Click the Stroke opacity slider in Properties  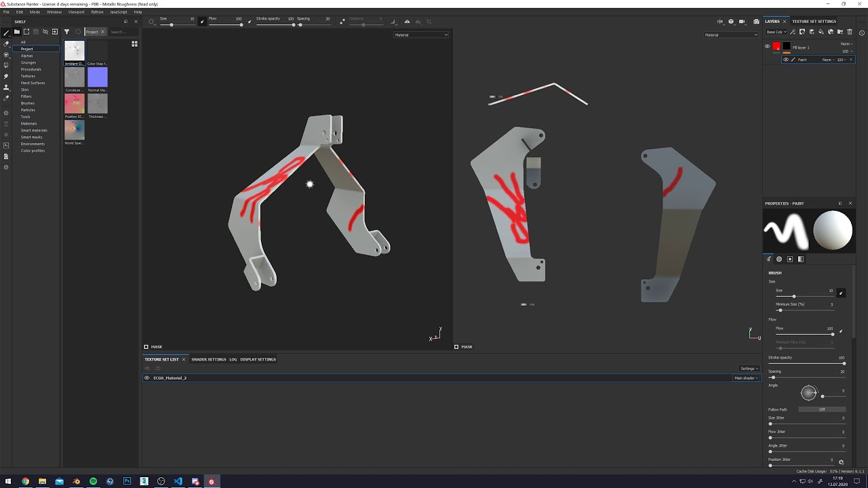tap(807, 364)
